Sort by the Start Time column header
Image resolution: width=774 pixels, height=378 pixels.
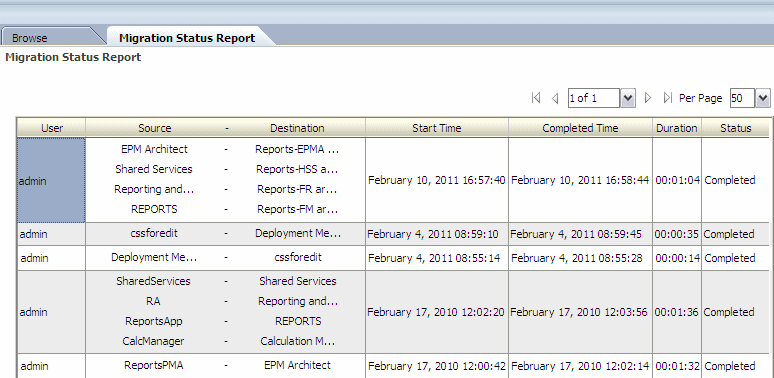click(437, 128)
